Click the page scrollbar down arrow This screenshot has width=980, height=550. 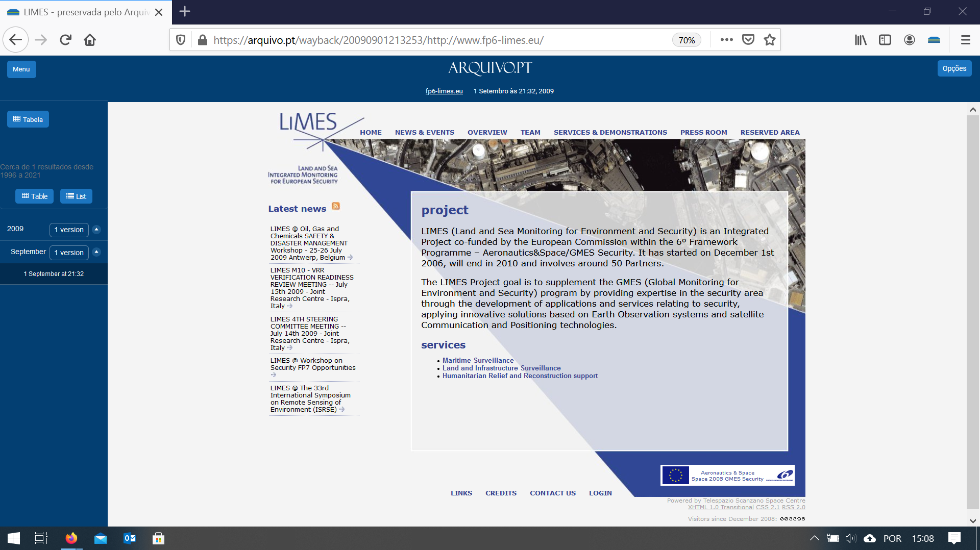973,521
